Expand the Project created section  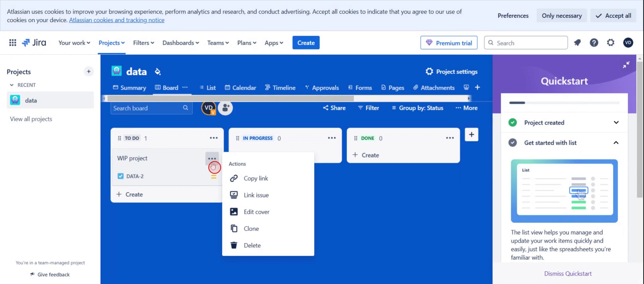pyautogui.click(x=616, y=122)
